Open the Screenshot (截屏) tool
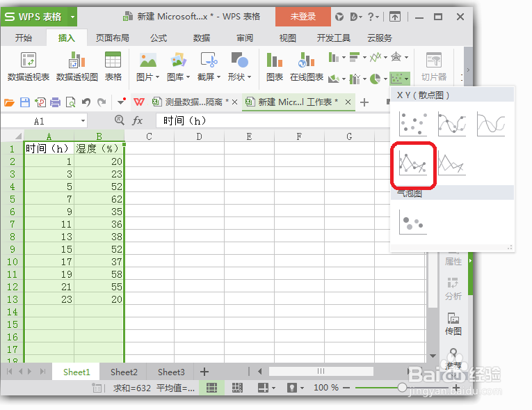 [x=209, y=67]
